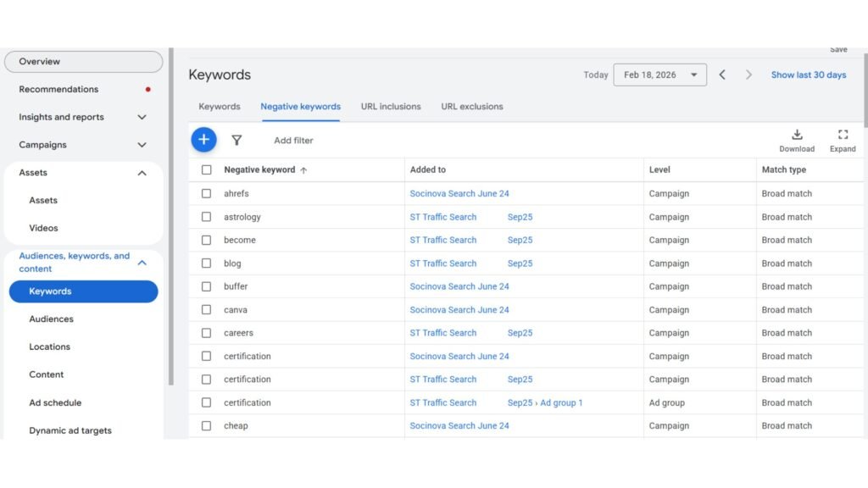Click Show last 30 days link
868x488 pixels.
point(808,75)
